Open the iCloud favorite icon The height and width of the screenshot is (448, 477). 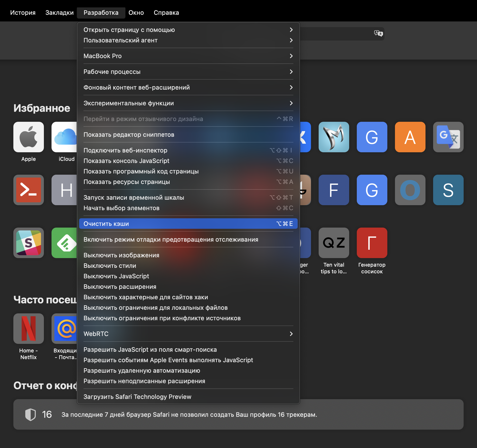pos(64,137)
